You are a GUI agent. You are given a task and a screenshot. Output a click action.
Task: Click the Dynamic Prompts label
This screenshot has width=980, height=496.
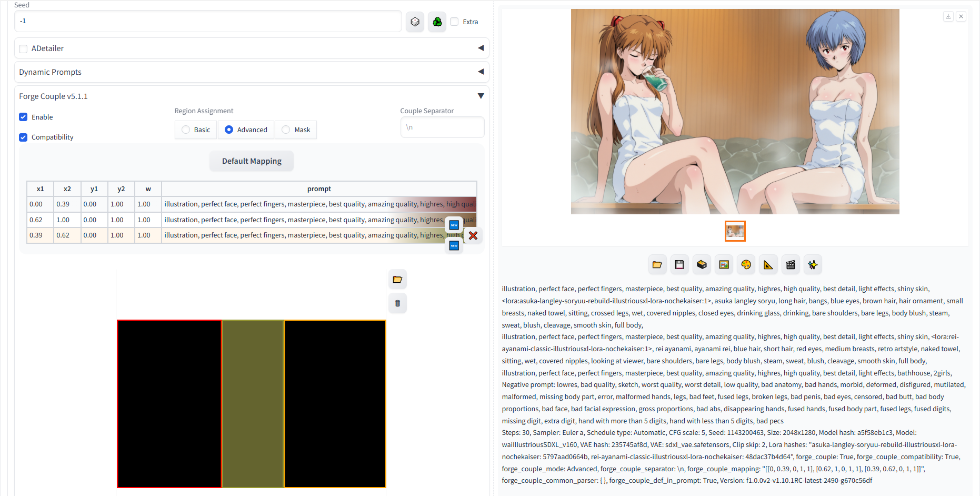[51, 72]
